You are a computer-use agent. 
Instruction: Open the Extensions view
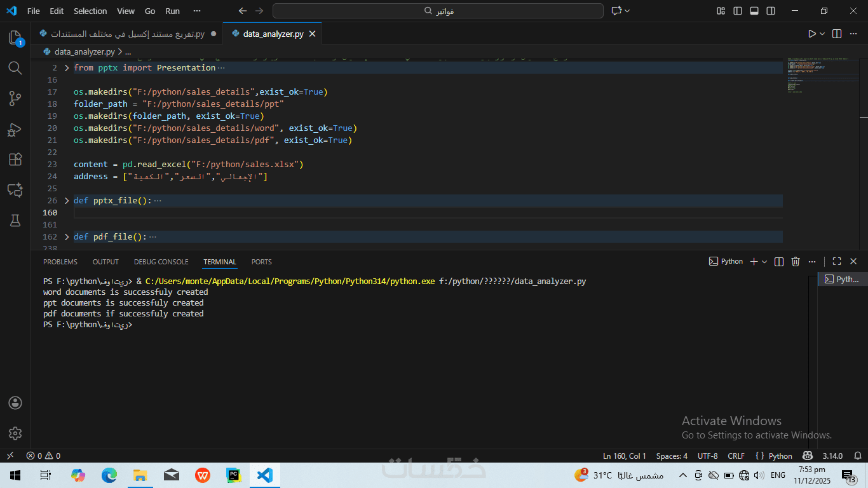15,159
